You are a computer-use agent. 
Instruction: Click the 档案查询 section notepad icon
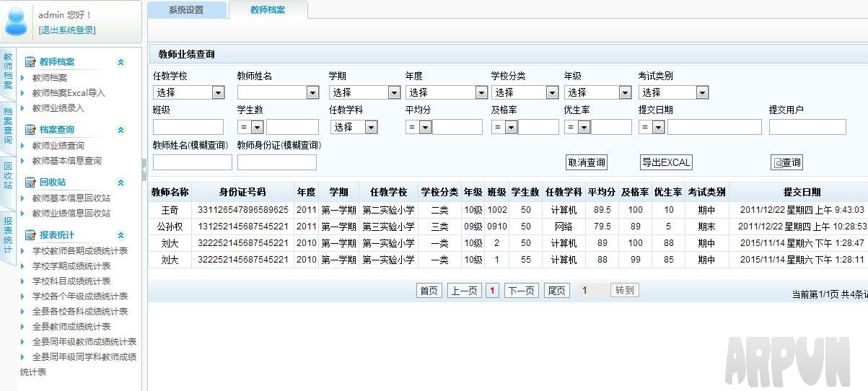pos(30,130)
